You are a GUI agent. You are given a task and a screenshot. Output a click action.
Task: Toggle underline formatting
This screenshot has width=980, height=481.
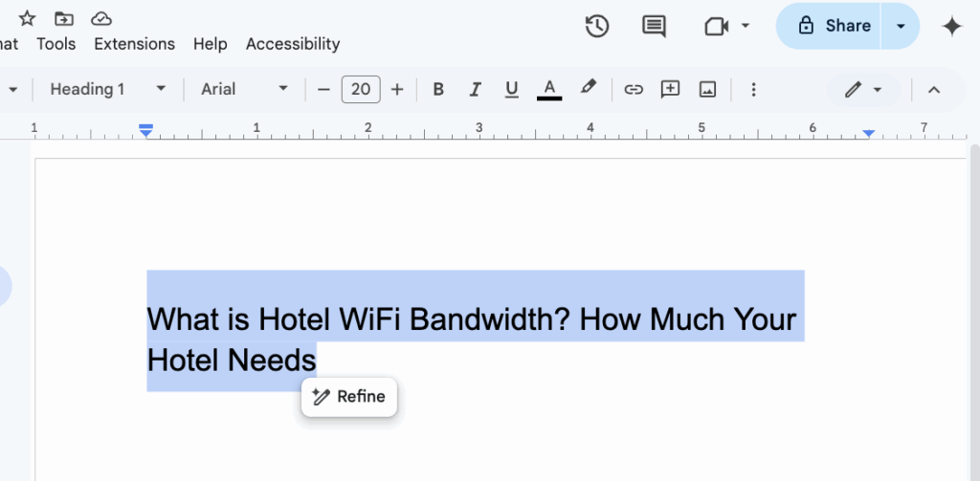point(511,89)
